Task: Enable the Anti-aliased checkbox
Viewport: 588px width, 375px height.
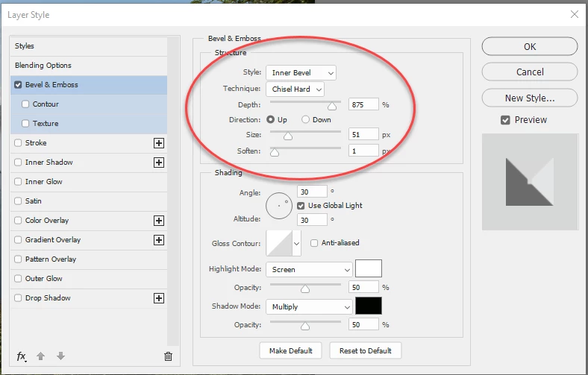Action: (x=314, y=243)
